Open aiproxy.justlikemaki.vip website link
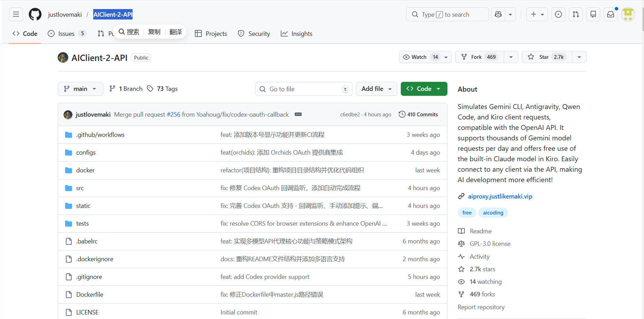The height and width of the screenshot is (319, 644). click(500, 196)
